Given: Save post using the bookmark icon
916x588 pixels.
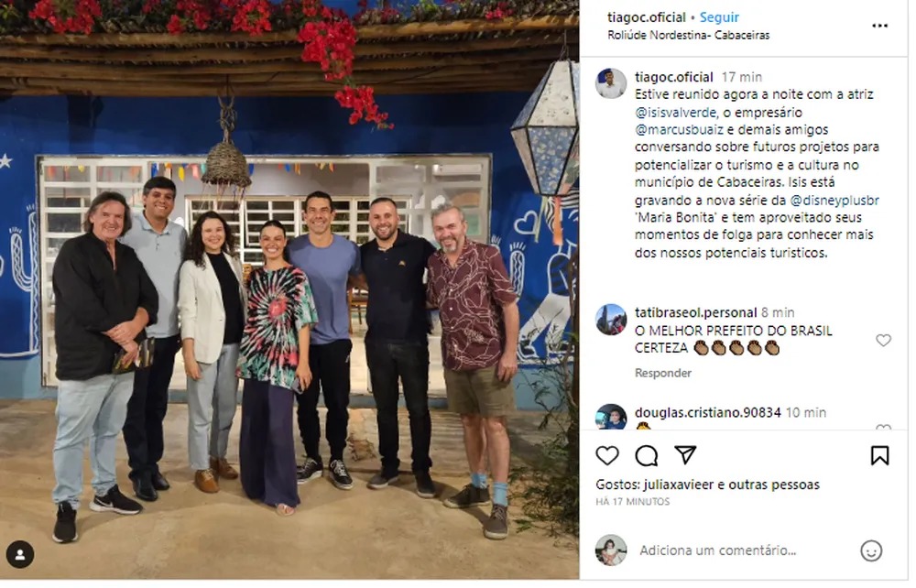Looking at the screenshot, I should tap(879, 456).
